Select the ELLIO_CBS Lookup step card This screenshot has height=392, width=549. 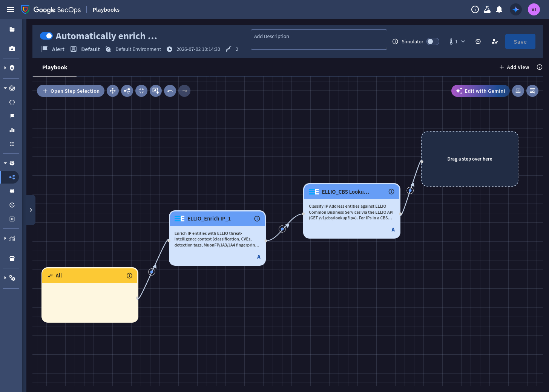click(352, 211)
